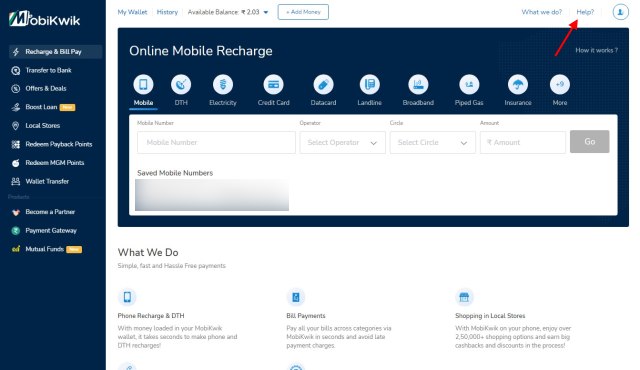Open the Select Circle dropdown
This screenshot has width=640, height=370.
point(433,142)
